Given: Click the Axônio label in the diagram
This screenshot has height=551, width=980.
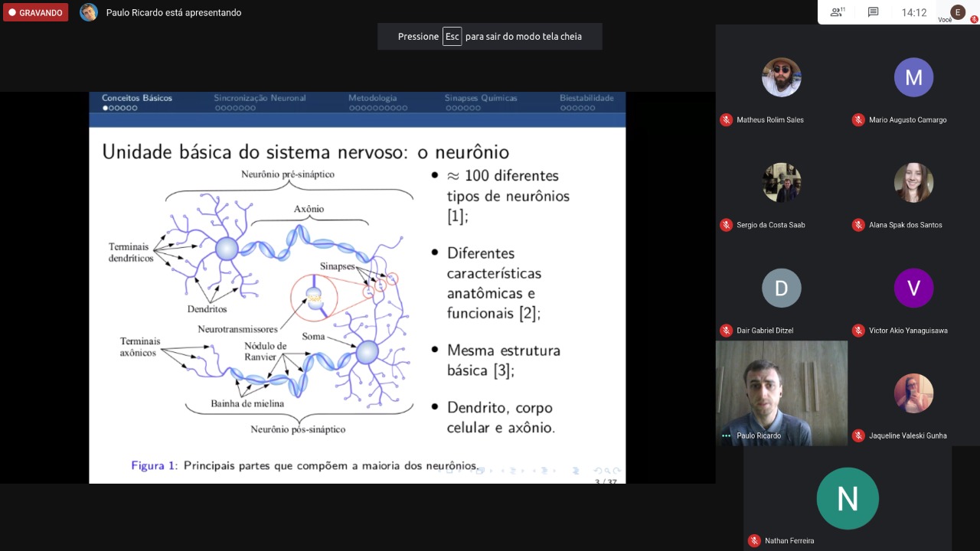Looking at the screenshot, I should coord(309,209).
